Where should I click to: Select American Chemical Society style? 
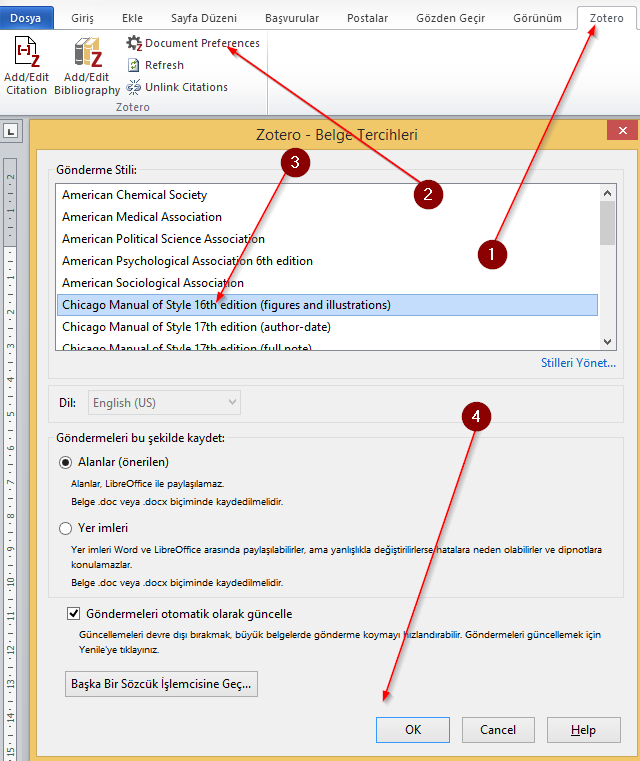click(328, 195)
